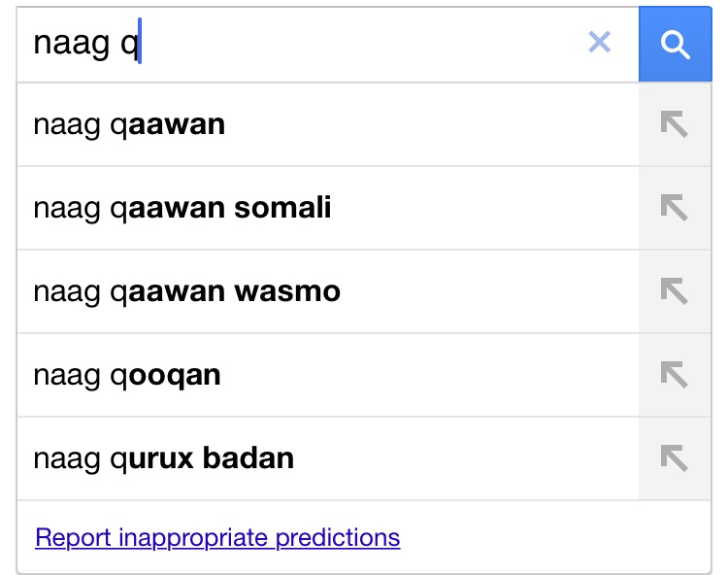Screen dimensions: 728x575
Task: Fill query using arrow beside 'naag qaawan'
Action: (x=675, y=124)
